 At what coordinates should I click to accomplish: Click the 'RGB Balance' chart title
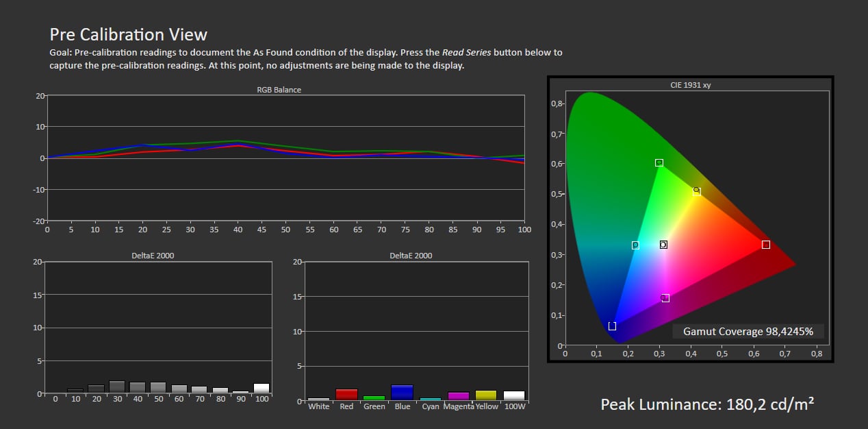pos(279,90)
